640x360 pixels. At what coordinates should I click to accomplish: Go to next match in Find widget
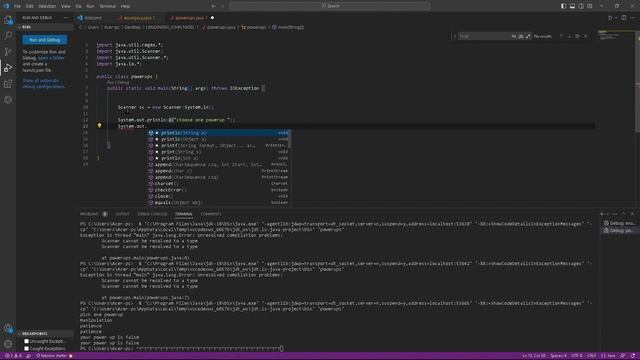tap(569, 36)
